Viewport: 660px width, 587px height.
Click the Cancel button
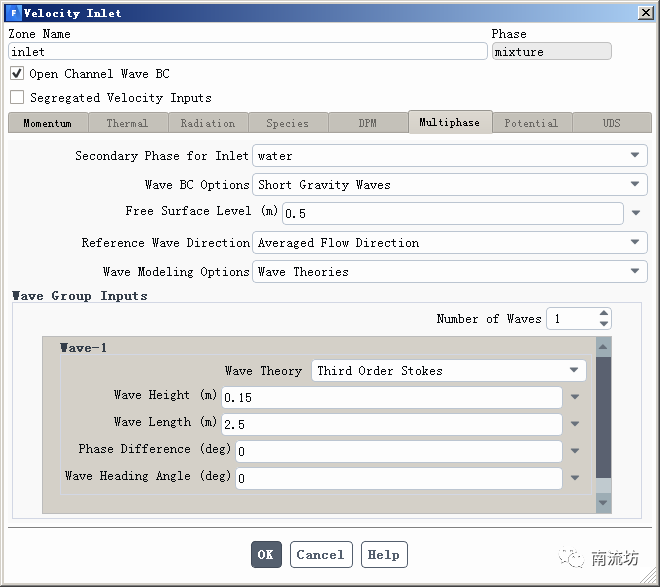click(x=320, y=555)
